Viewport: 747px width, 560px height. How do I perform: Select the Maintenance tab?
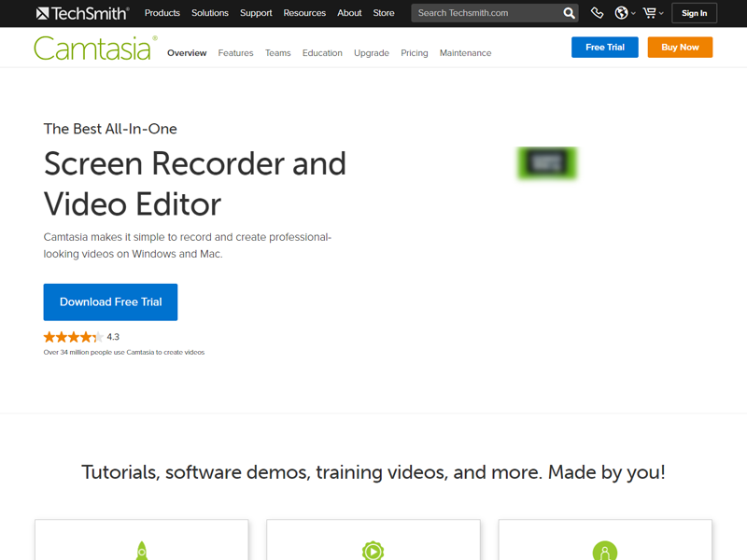click(x=465, y=53)
